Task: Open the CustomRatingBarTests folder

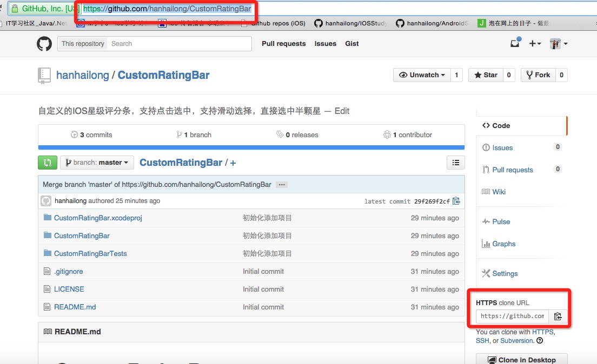Action: [90, 254]
